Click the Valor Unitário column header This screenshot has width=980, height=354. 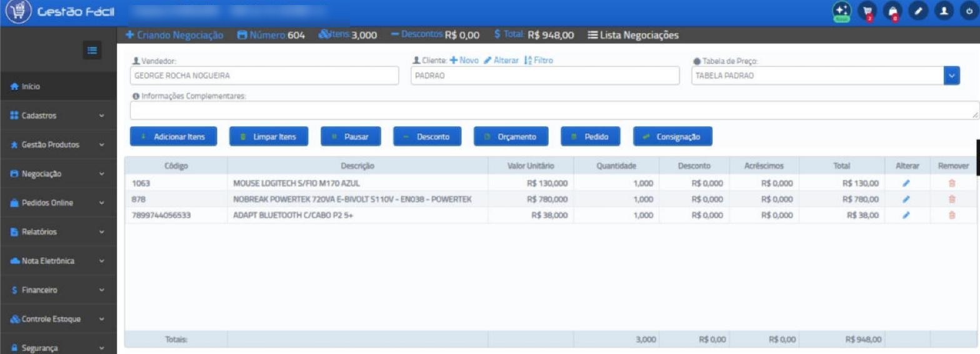[x=531, y=166]
